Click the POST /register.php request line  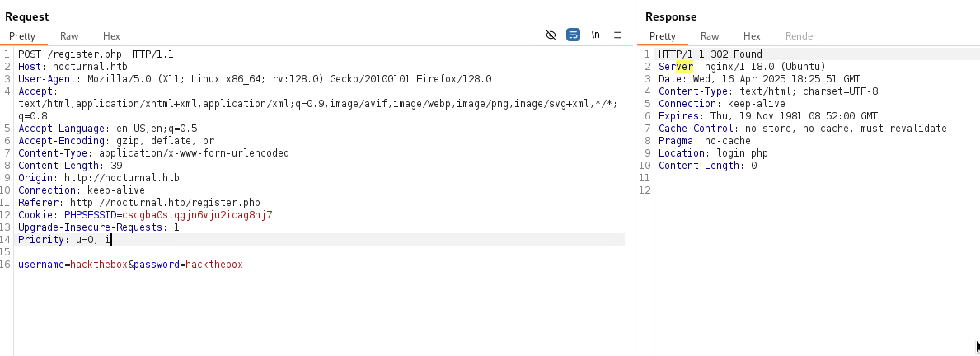pos(96,54)
